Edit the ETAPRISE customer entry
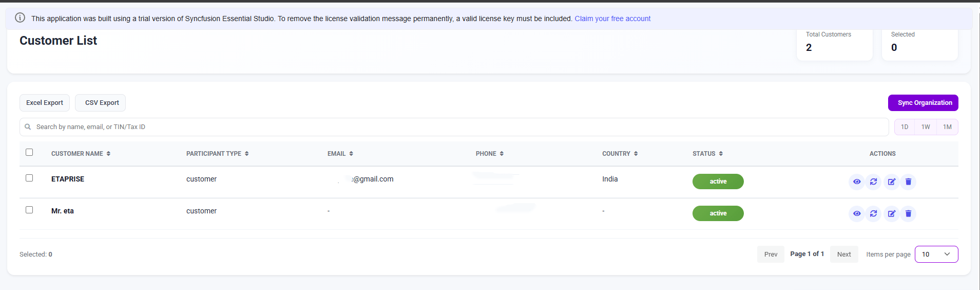The height and width of the screenshot is (290, 980). point(892,182)
